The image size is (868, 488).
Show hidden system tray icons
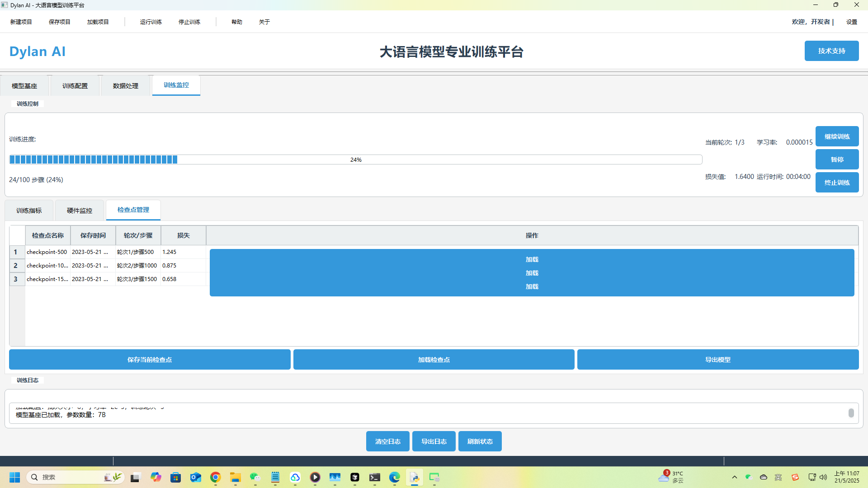click(x=734, y=477)
